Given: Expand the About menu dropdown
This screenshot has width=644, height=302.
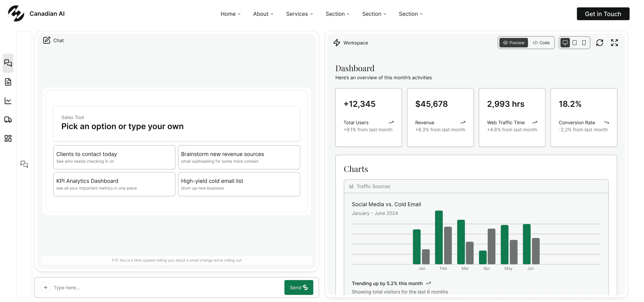Looking at the screenshot, I should (263, 14).
